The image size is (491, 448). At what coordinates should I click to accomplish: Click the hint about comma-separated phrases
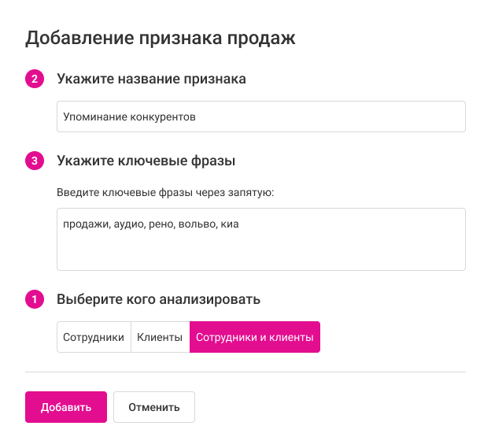click(x=164, y=191)
